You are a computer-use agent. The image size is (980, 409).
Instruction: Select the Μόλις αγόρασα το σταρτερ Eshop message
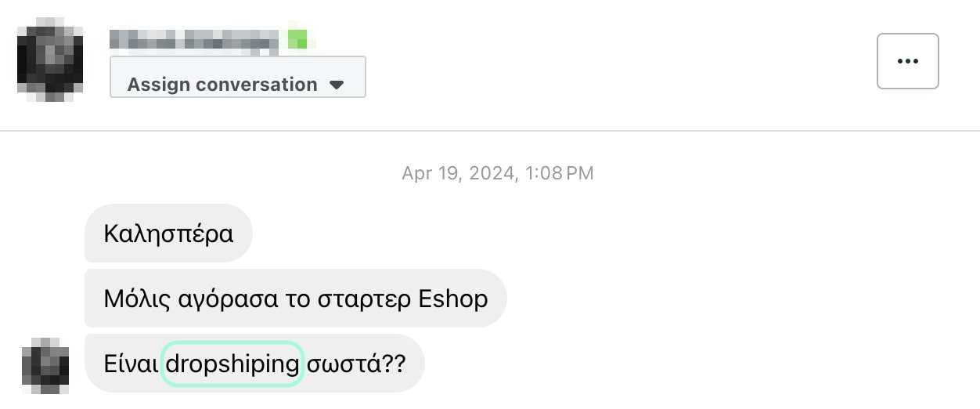coord(295,299)
